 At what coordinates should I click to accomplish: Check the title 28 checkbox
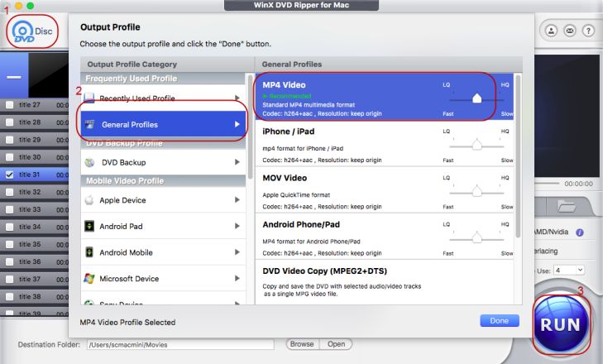10,122
